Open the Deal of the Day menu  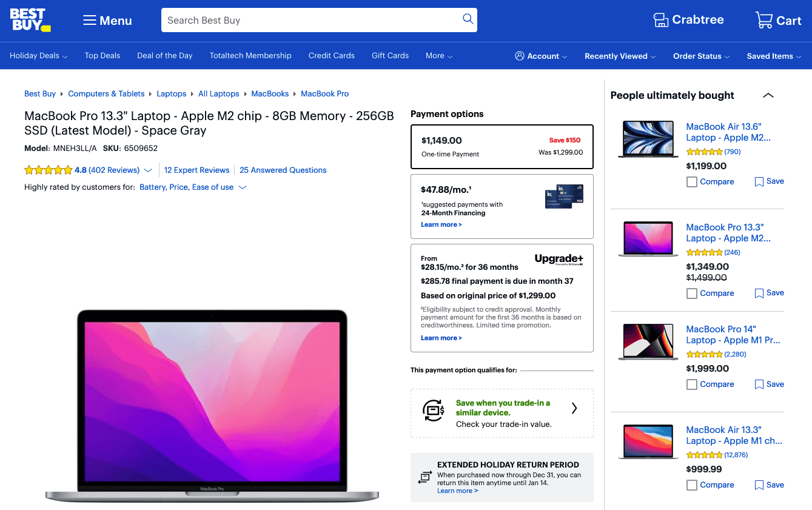point(164,55)
